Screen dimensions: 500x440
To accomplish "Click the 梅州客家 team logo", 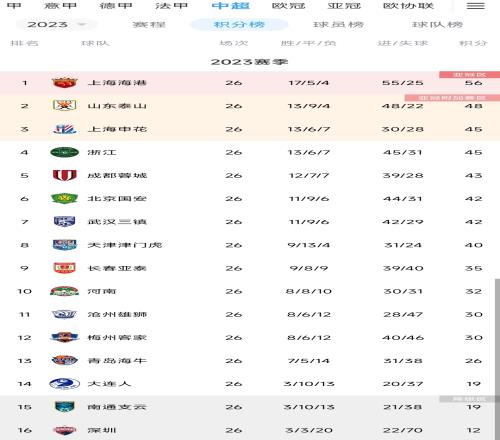I will (x=64, y=337).
